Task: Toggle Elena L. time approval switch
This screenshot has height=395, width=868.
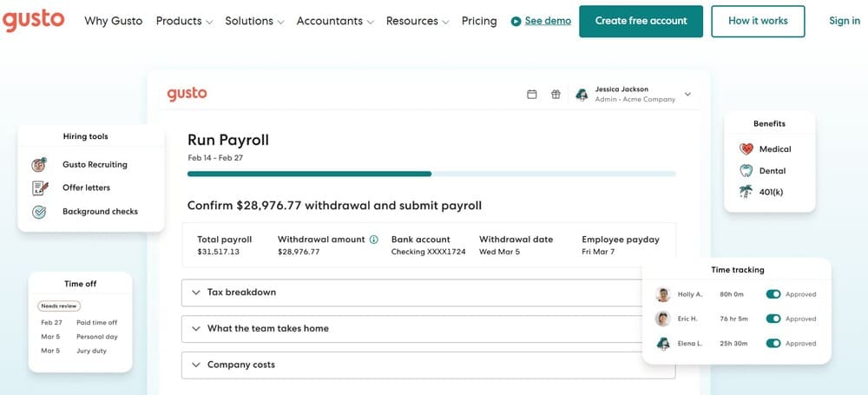Action: pos(773,343)
